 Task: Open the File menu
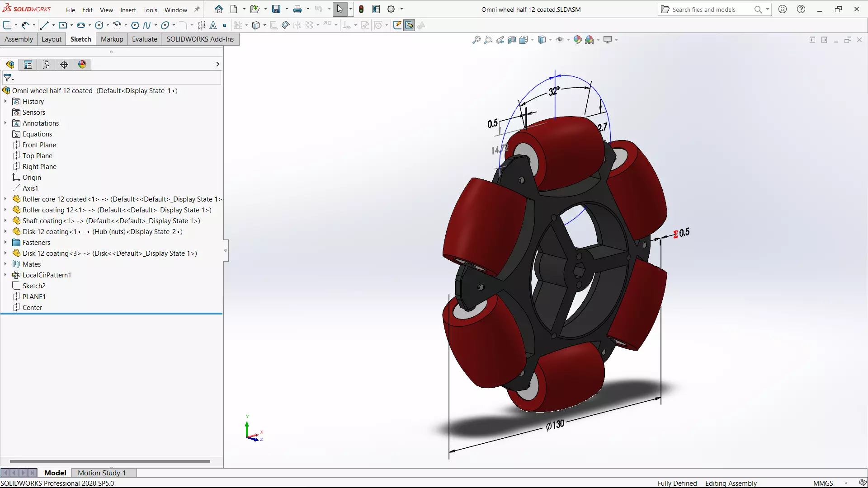pyautogui.click(x=71, y=10)
